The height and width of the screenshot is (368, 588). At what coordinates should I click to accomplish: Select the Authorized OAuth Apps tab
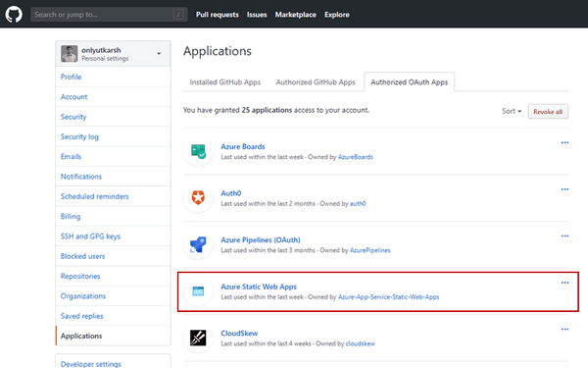(409, 82)
